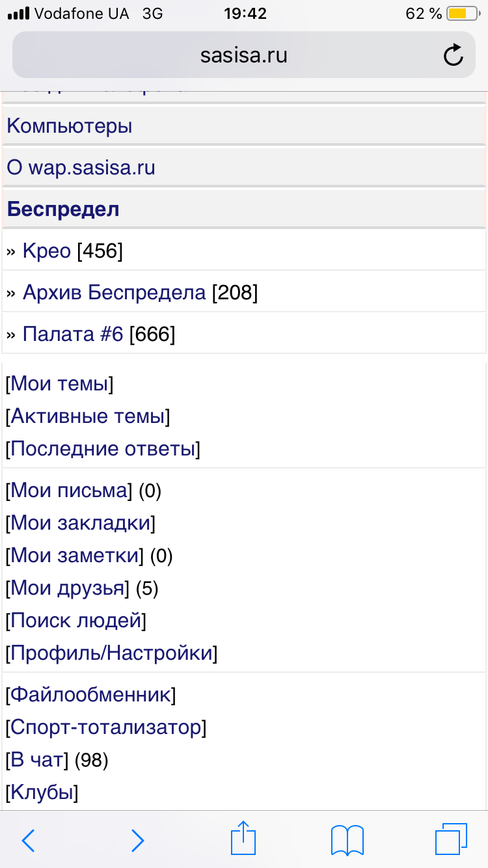Open the Safari share sheet icon
The width and height of the screenshot is (488, 868).
244,838
